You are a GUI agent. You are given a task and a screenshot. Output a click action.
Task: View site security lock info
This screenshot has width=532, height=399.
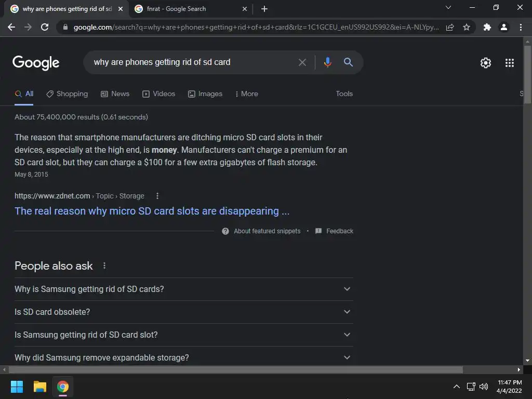click(65, 27)
